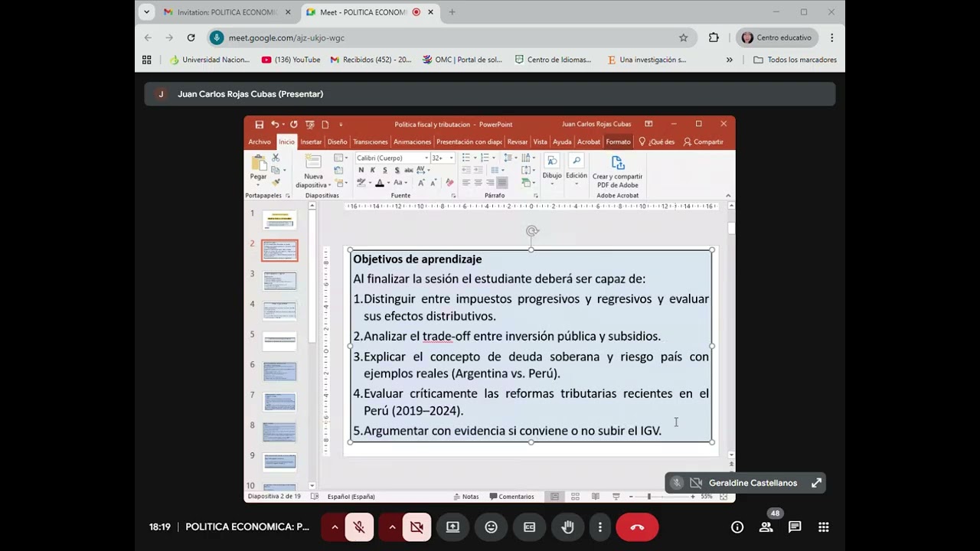
Task: Open Meet activities grid icon
Action: [x=824, y=527]
